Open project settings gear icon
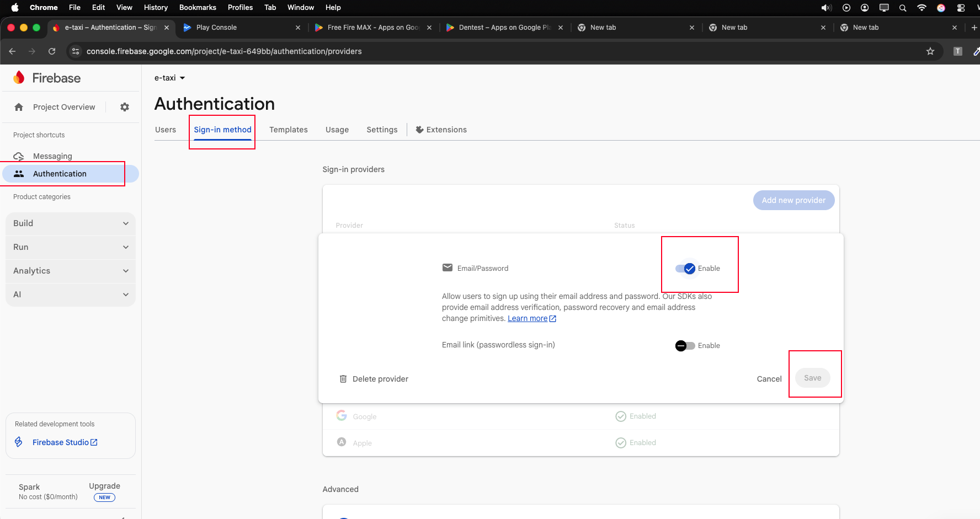 click(125, 107)
